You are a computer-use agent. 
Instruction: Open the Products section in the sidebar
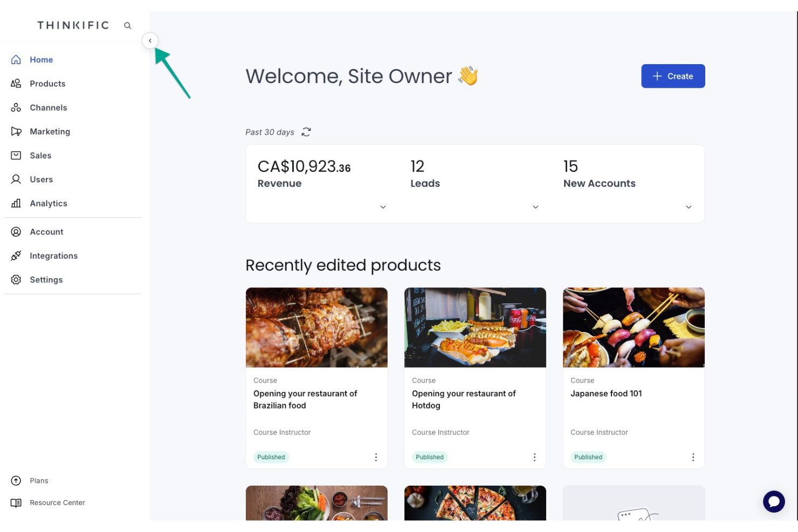point(47,84)
